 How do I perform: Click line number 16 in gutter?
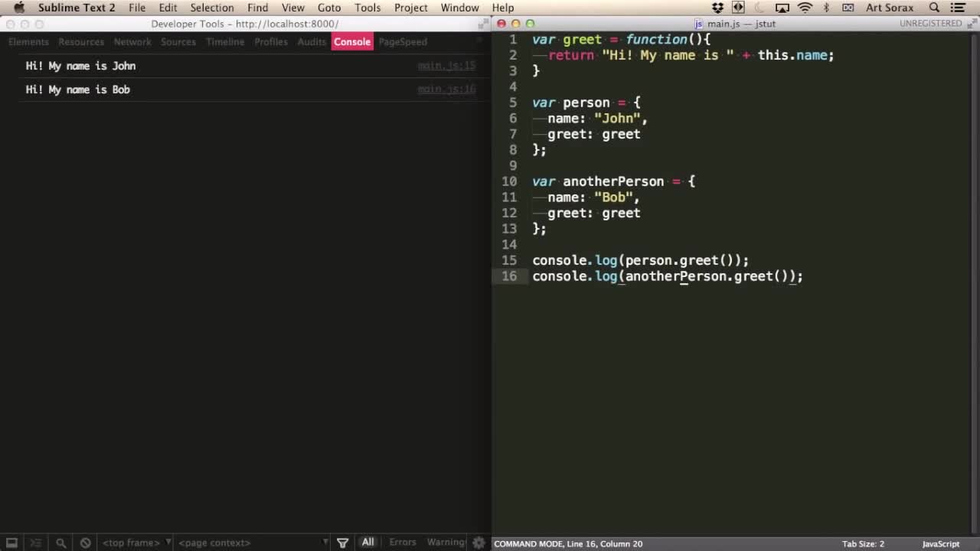(509, 276)
